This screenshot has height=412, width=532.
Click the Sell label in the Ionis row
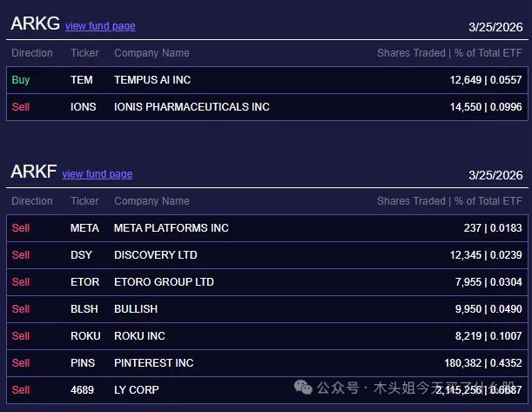coord(21,107)
